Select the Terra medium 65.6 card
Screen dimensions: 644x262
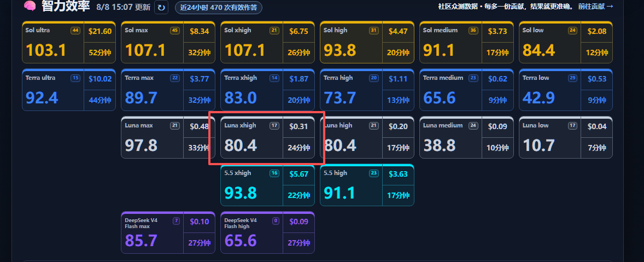coord(466,90)
